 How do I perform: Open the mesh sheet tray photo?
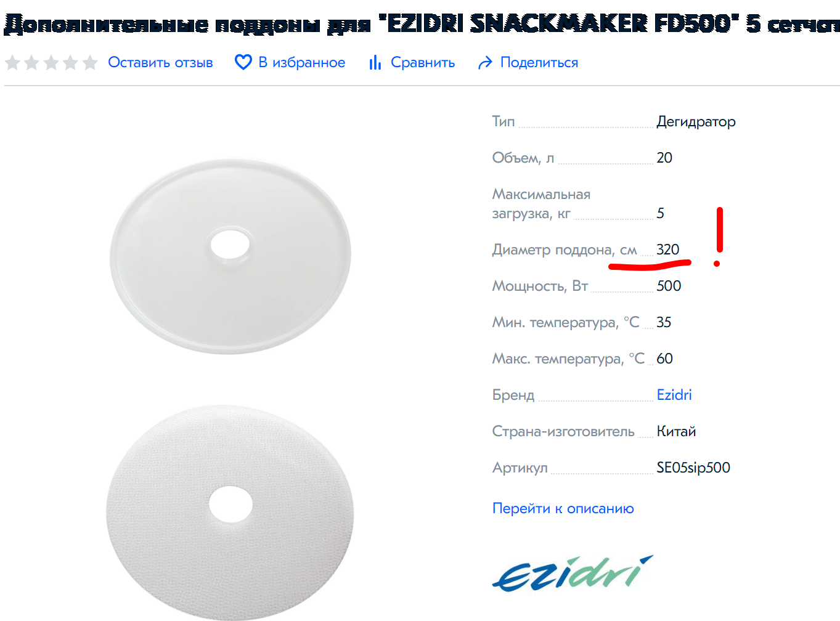coord(230,513)
